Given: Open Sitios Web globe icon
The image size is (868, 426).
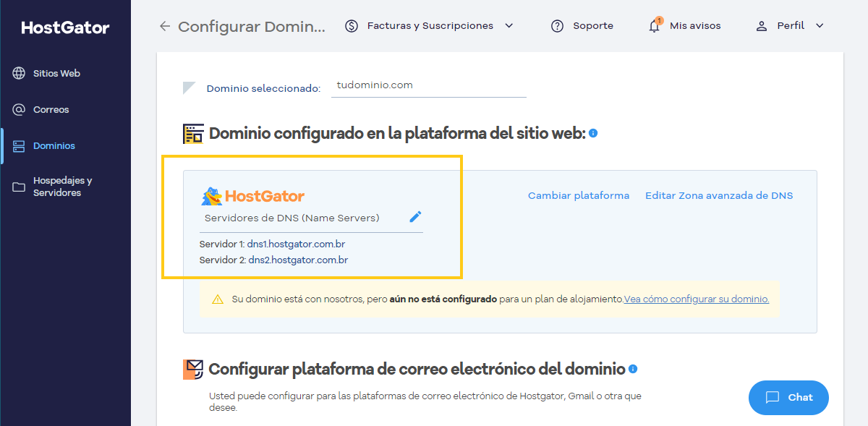Looking at the screenshot, I should 19,73.
